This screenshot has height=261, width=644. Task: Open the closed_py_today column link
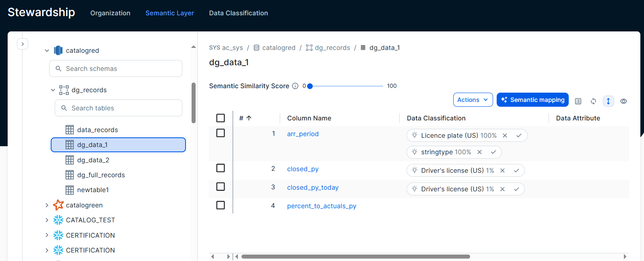tap(313, 188)
